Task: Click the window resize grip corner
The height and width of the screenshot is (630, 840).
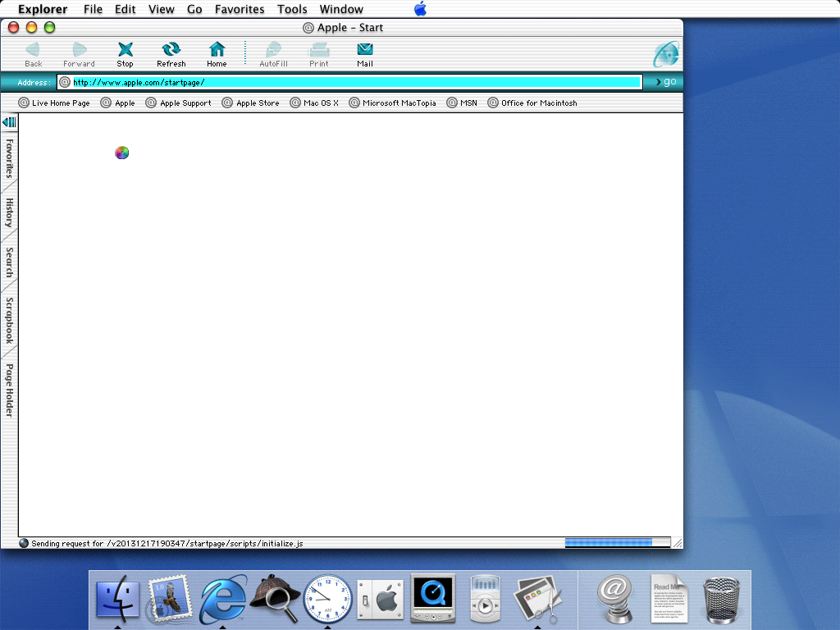Action: (677, 543)
